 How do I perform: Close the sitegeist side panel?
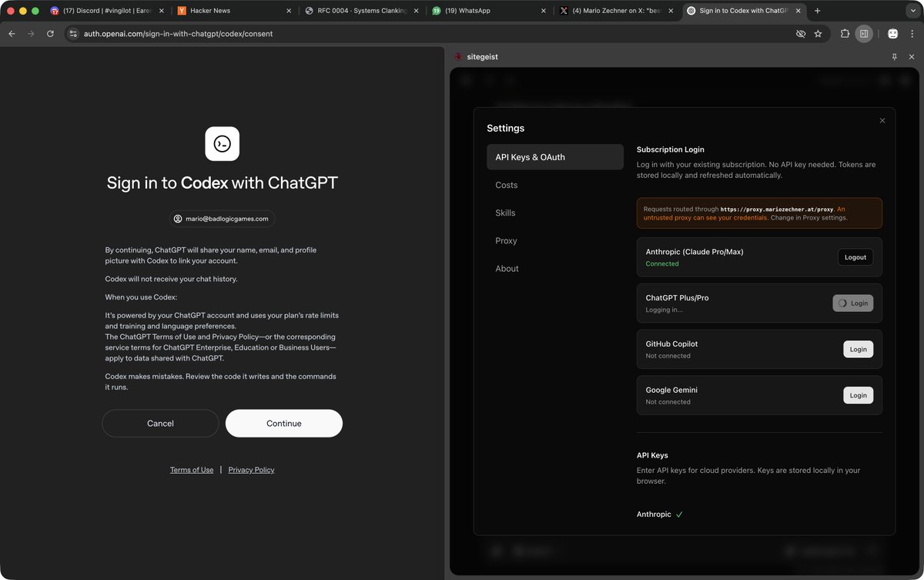point(912,57)
